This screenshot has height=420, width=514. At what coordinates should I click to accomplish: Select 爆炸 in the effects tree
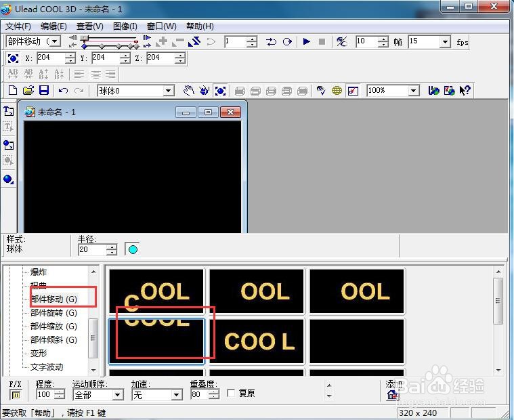[x=39, y=272]
